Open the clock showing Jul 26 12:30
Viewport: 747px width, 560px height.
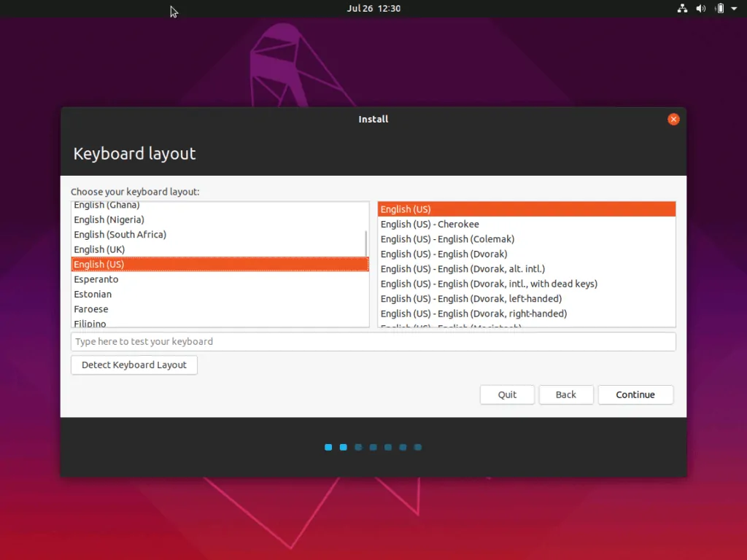coord(373,9)
